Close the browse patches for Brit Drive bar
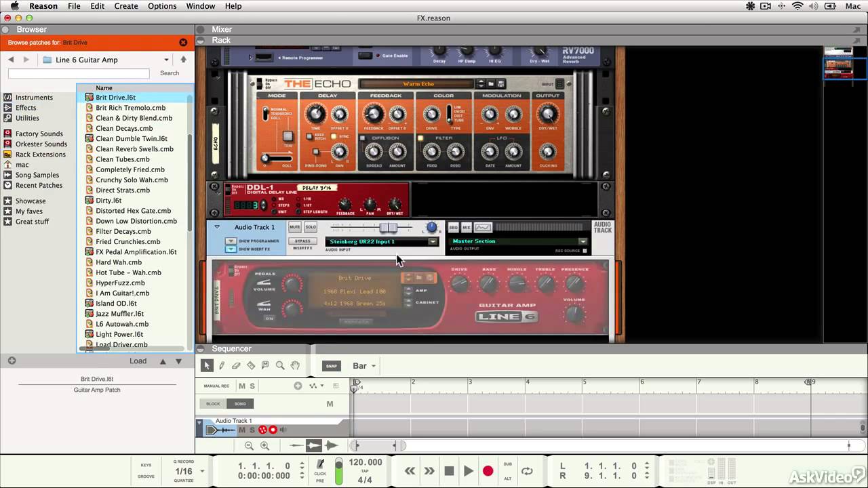The image size is (868, 488). click(x=183, y=43)
